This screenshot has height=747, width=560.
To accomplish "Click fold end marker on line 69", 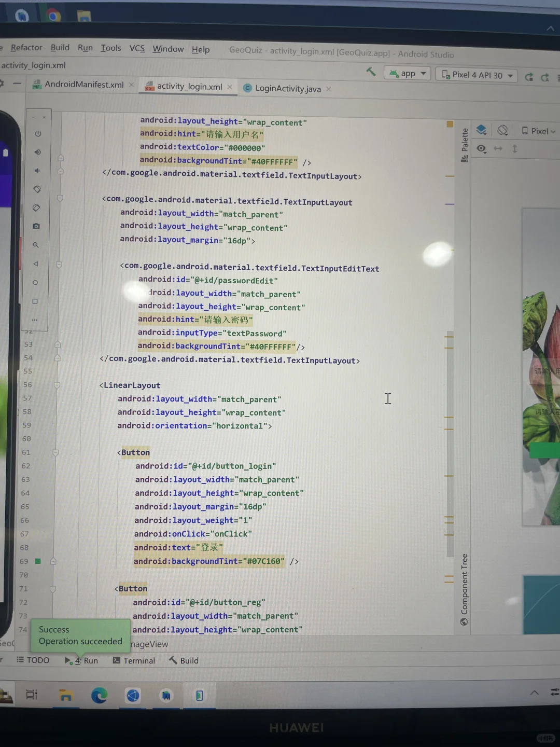I will tap(53, 561).
